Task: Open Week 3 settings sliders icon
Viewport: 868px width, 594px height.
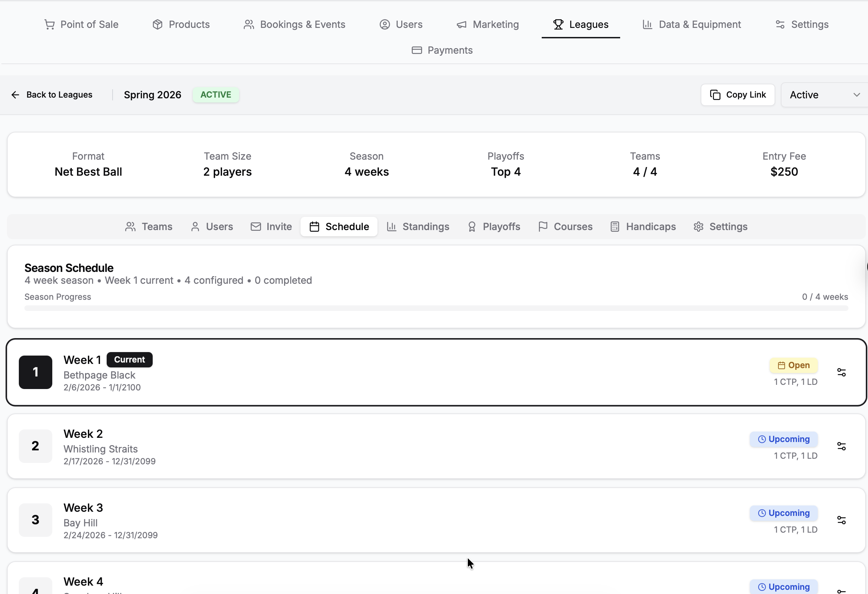Action: [841, 520]
